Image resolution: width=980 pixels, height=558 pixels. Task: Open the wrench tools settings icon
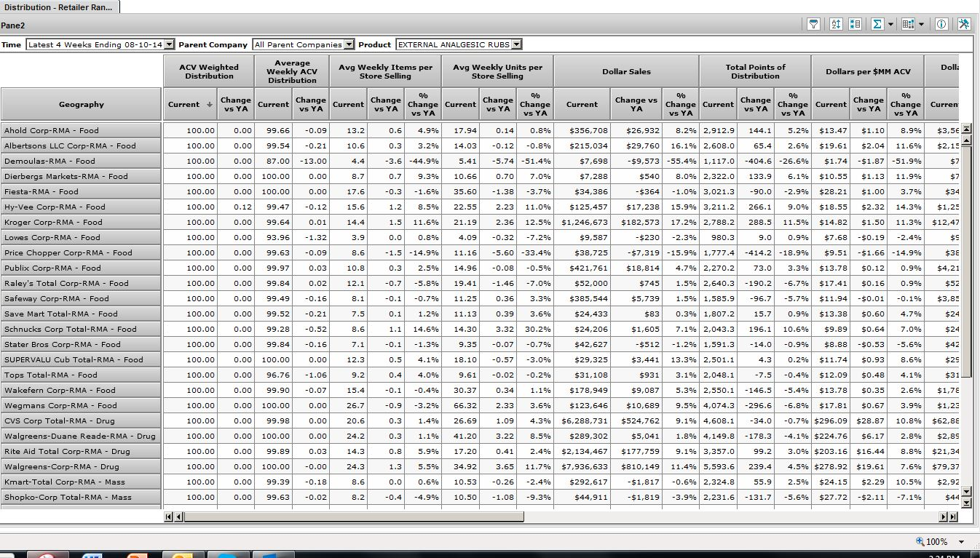964,24
